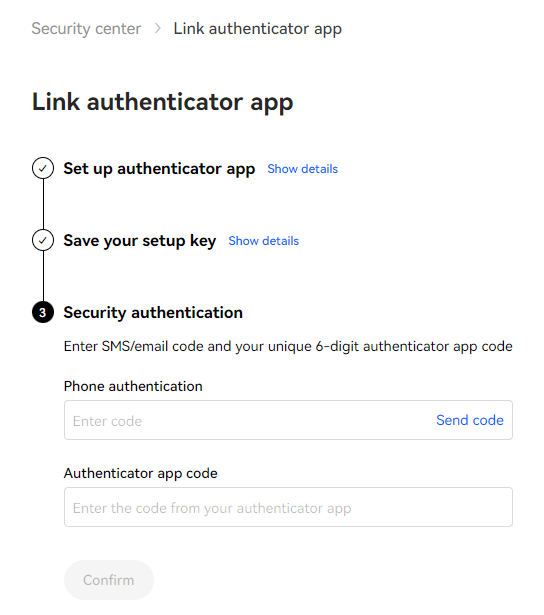Select the Security authentication step title
Viewport: 544px width, 615px height.
point(153,313)
